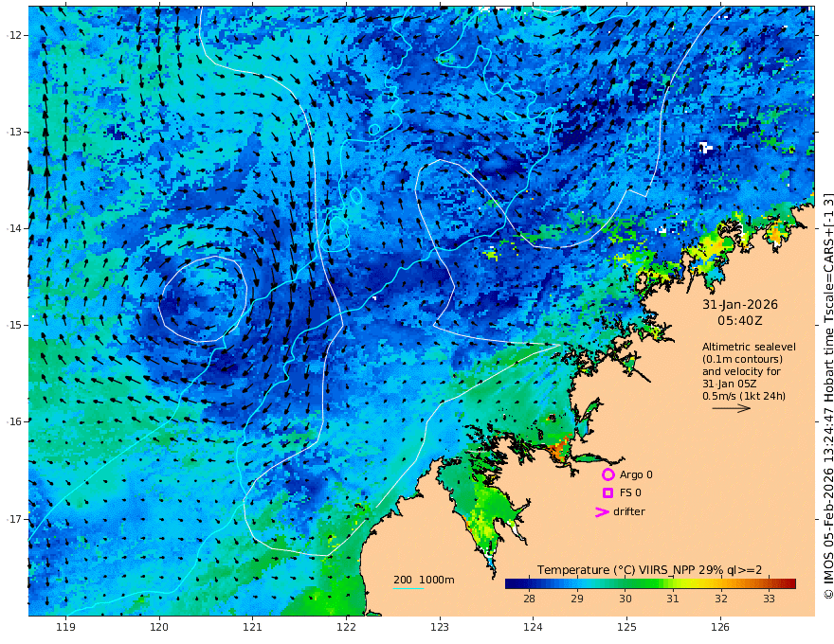Click the vertical IMOS copyright text
The height and width of the screenshot is (644, 834).
click(x=827, y=396)
